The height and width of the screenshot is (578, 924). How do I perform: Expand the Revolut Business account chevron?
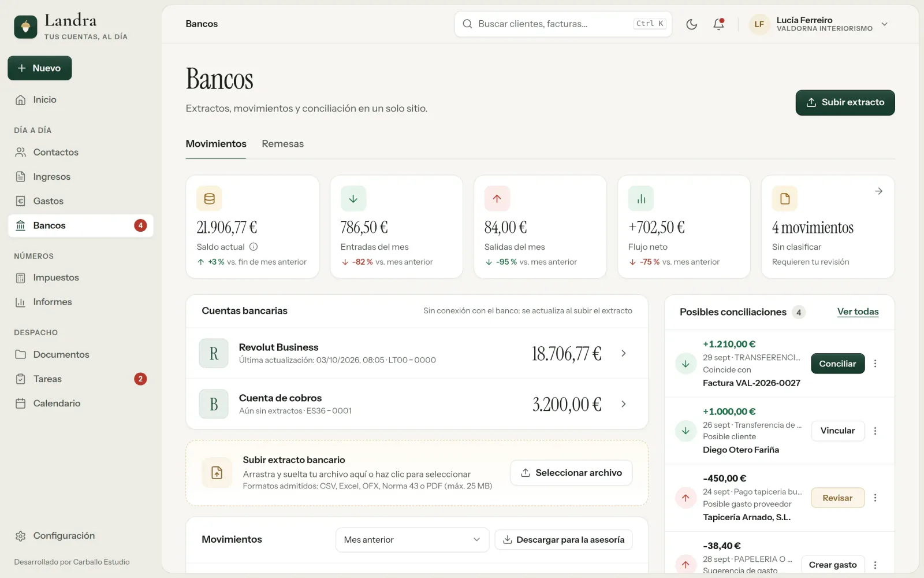coord(624,353)
